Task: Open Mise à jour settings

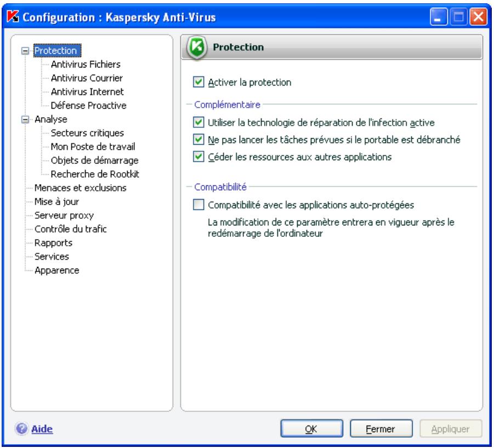Action: pos(56,202)
